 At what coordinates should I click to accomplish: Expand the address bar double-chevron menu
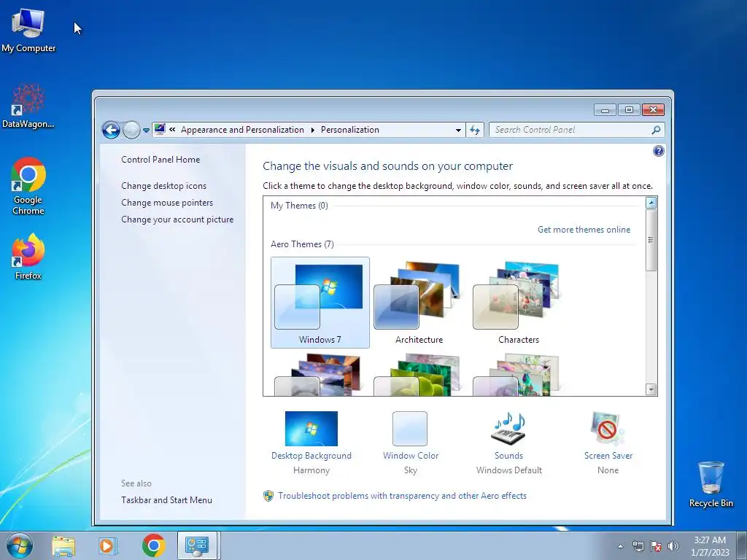172,130
